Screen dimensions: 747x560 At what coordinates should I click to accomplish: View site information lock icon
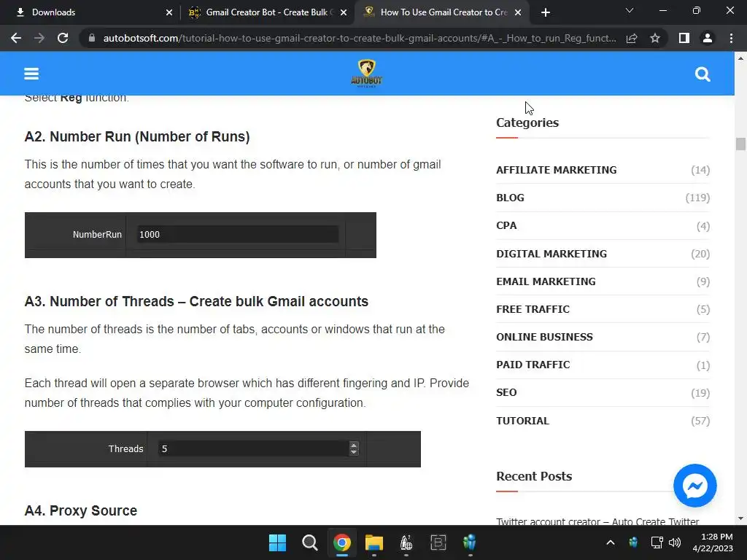click(92, 38)
